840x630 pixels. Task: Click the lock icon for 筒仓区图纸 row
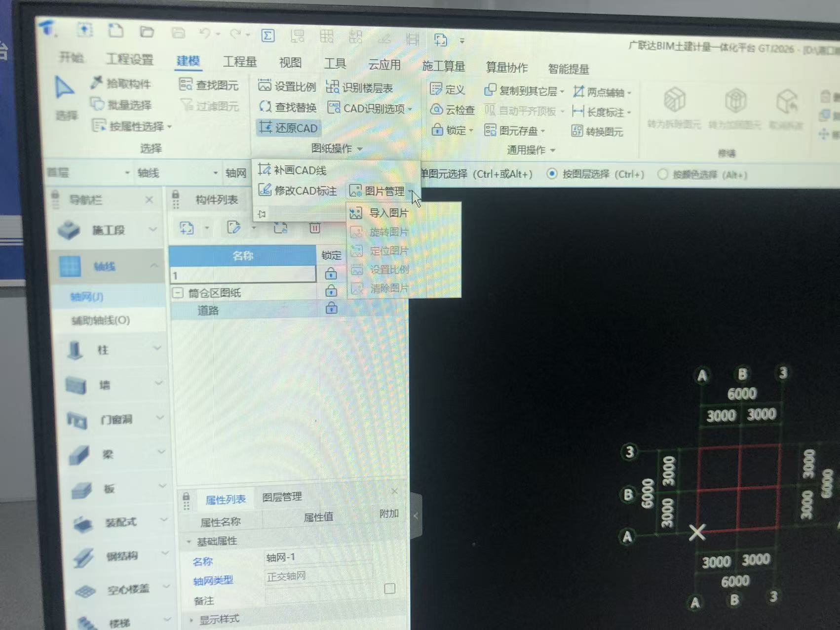(331, 290)
